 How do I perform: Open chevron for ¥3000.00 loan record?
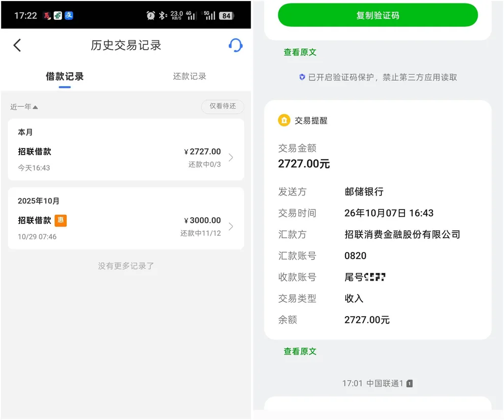pyautogui.click(x=231, y=226)
